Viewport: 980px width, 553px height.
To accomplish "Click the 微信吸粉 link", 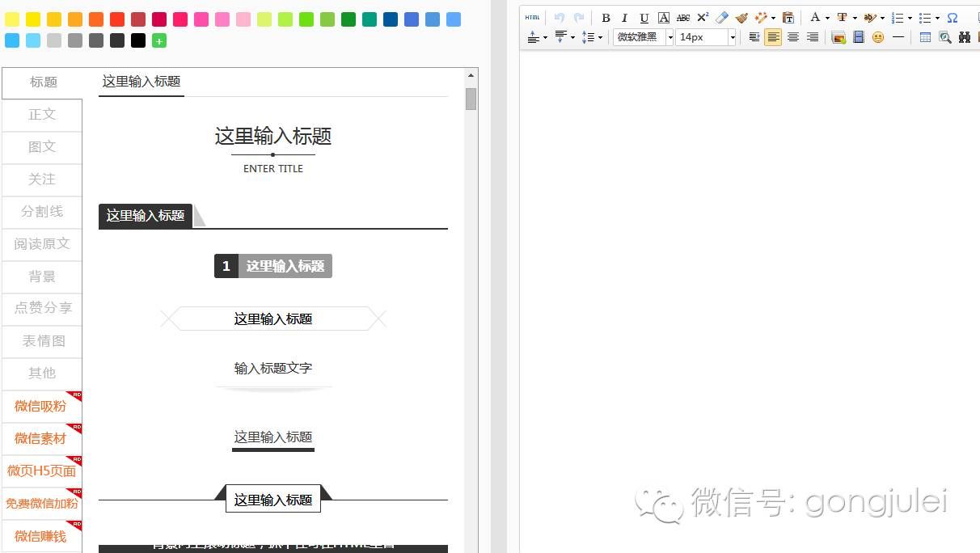I will pyautogui.click(x=39, y=406).
